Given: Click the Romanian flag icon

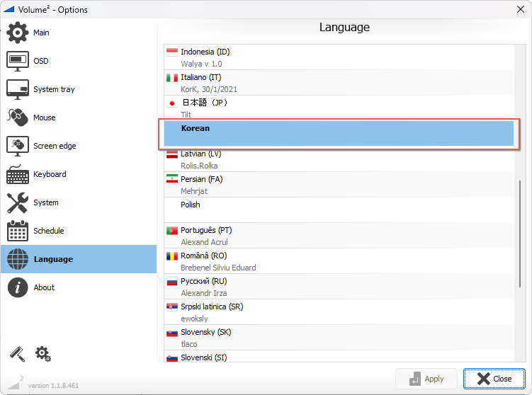Looking at the screenshot, I should 172,256.
